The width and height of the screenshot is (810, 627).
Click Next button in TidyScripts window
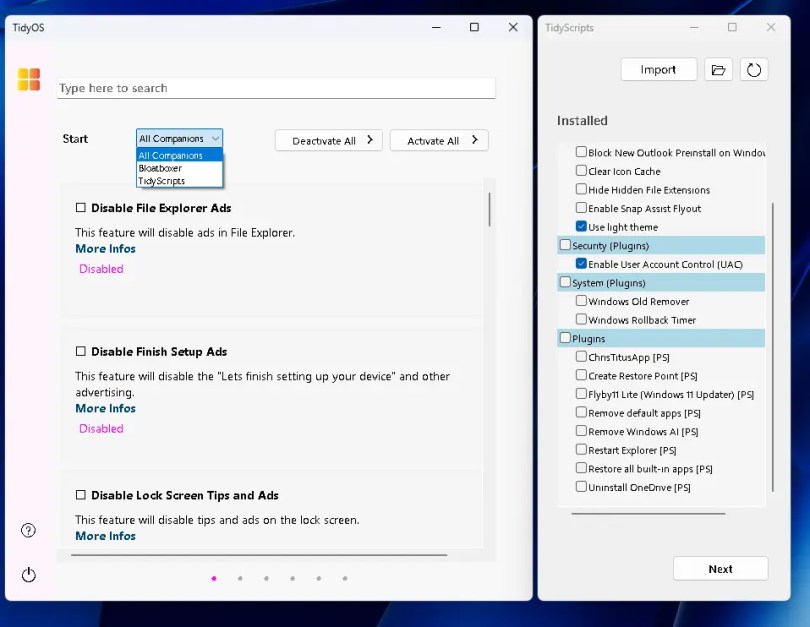pyautogui.click(x=721, y=569)
